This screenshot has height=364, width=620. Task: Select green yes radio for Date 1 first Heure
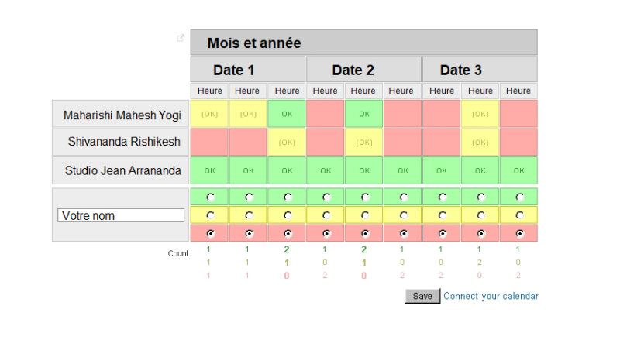(210, 197)
